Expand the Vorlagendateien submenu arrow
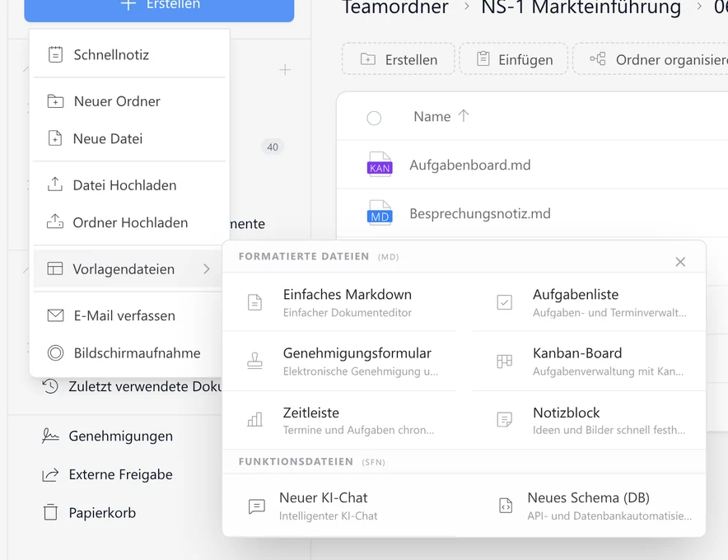This screenshot has width=728, height=560. [x=207, y=268]
